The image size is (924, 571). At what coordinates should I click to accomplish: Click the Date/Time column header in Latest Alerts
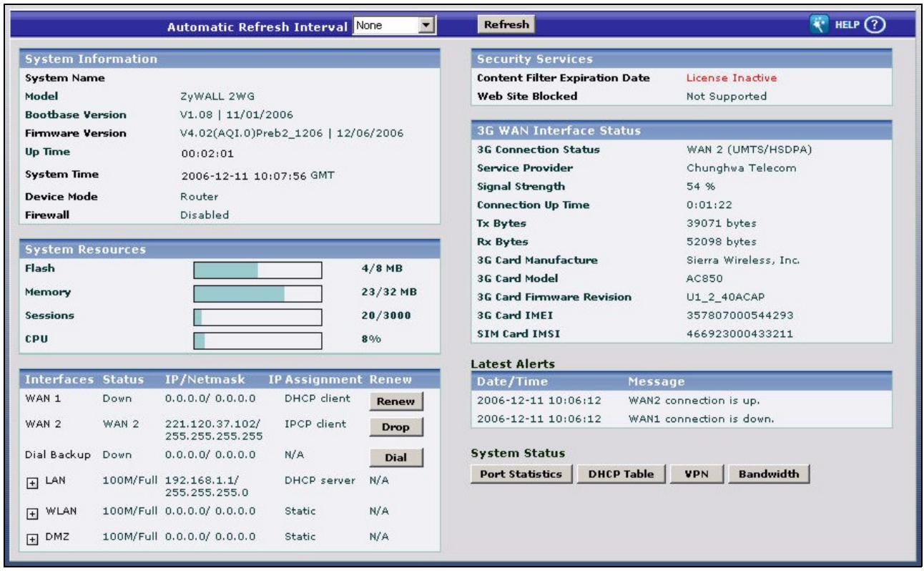pyautogui.click(x=511, y=382)
